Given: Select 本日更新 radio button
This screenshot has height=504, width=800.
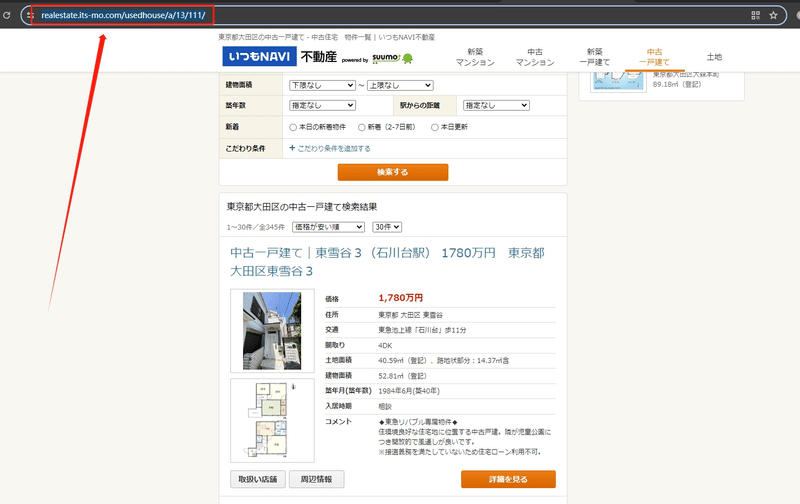Looking at the screenshot, I should coord(435,127).
